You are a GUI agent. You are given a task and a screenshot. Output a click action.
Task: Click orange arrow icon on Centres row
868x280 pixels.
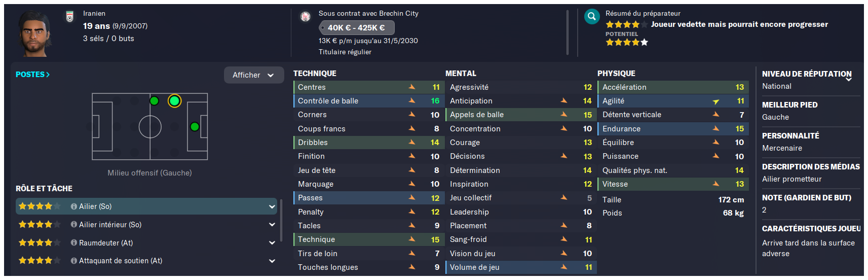coord(412,87)
